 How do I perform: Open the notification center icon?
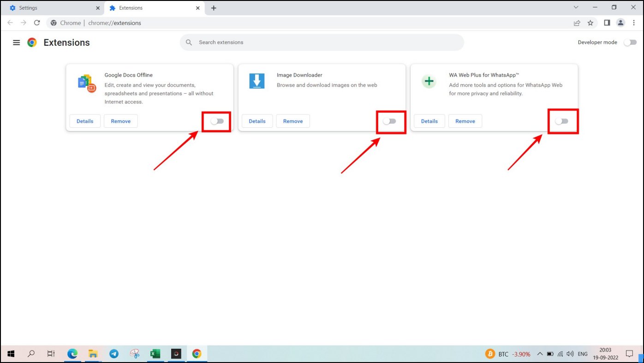[629, 354]
